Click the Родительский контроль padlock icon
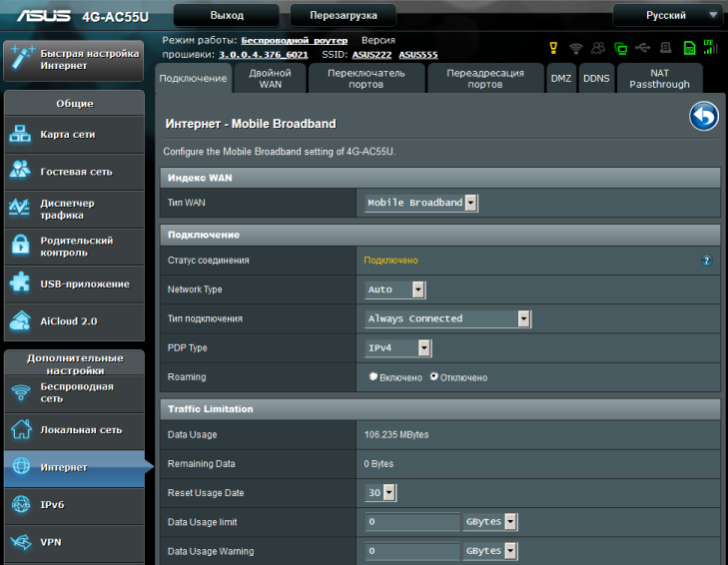 coord(20,245)
